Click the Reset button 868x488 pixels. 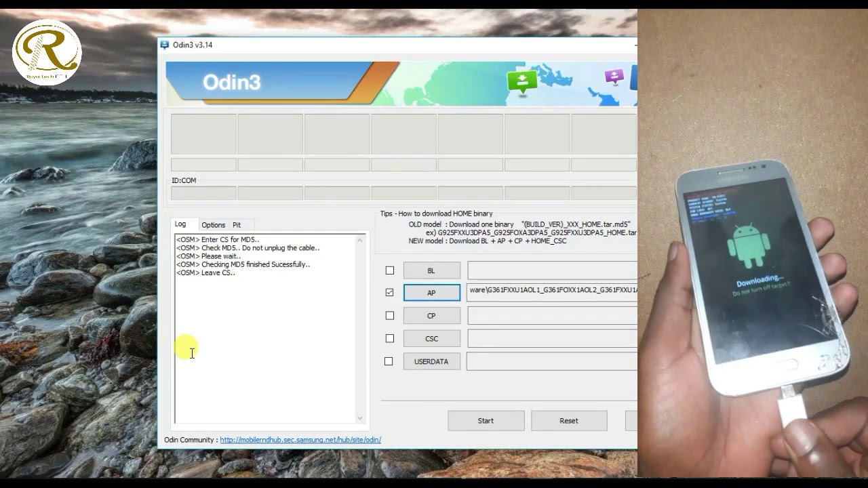(x=569, y=420)
